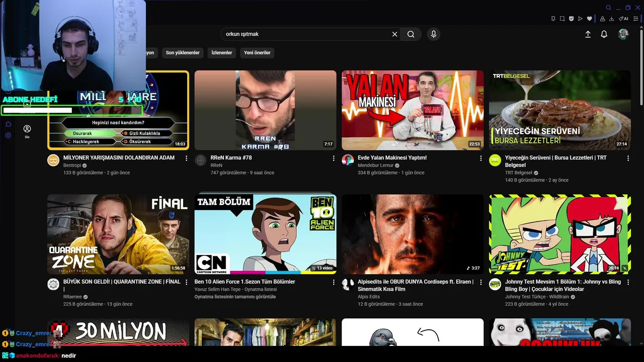Open the Bentropi channel name

pos(72,165)
